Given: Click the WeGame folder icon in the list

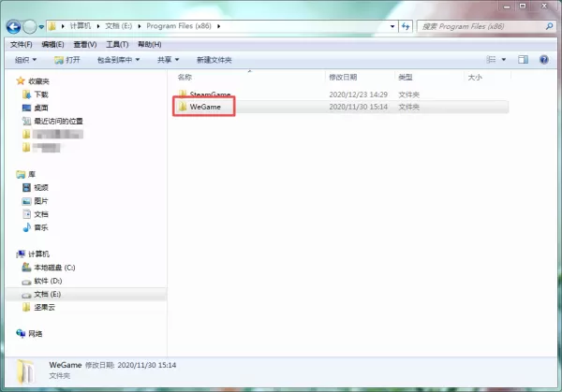Looking at the screenshot, I should click(x=183, y=107).
